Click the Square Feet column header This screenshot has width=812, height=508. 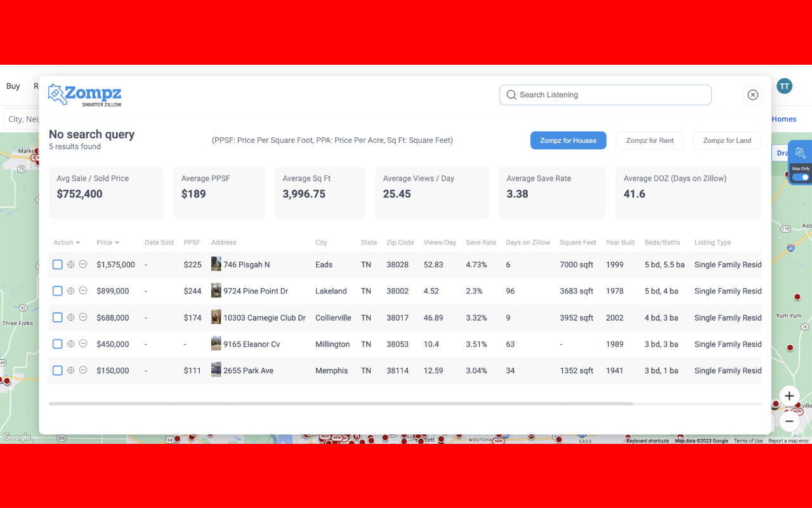click(x=578, y=243)
